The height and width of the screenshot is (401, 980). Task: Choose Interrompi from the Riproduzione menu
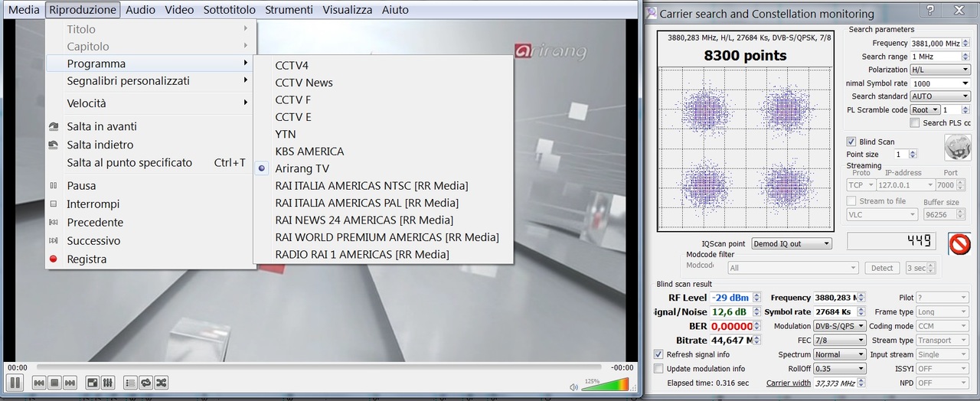tap(149, 204)
